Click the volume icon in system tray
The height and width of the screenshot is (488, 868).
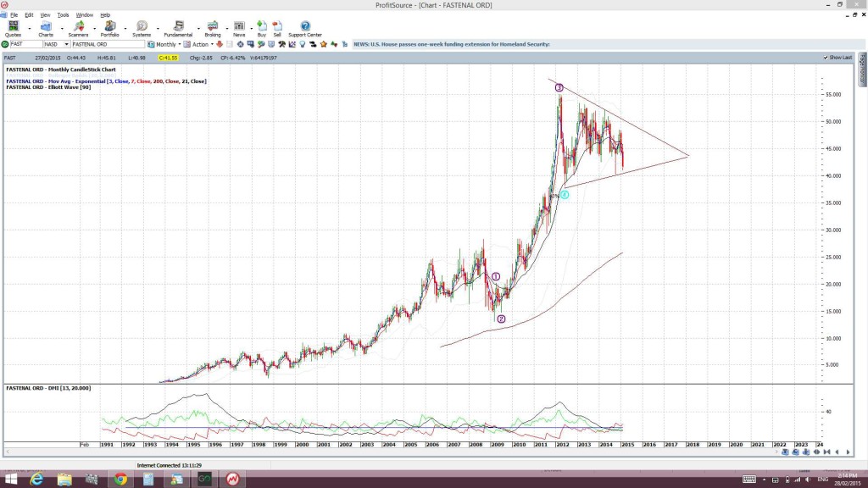click(x=808, y=480)
